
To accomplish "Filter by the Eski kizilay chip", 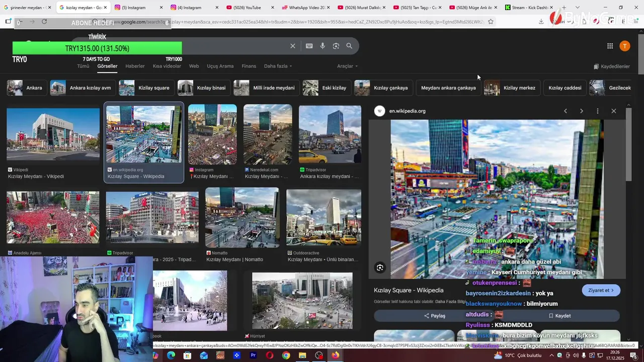I will pyautogui.click(x=327, y=88).
